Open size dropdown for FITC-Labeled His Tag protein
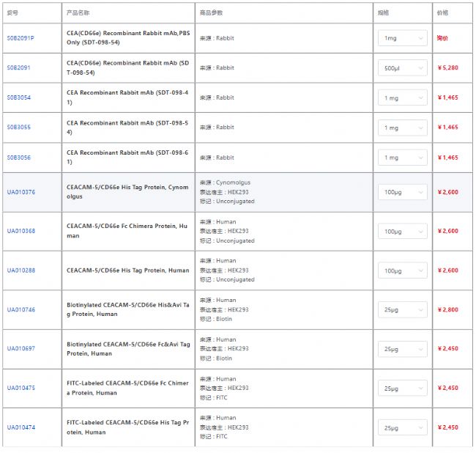The height and width of the screenshot is (453, 476). tap(402, 427)
